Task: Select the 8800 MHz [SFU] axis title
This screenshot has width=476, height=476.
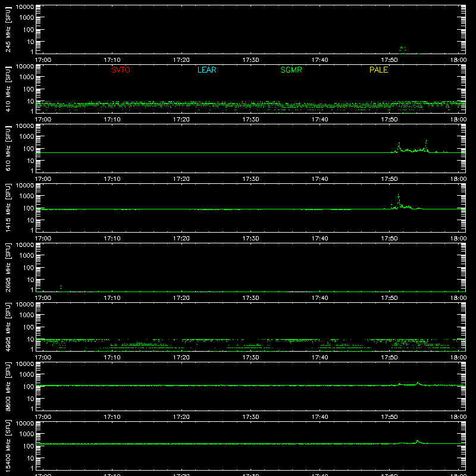Action: tap(8, 386)
